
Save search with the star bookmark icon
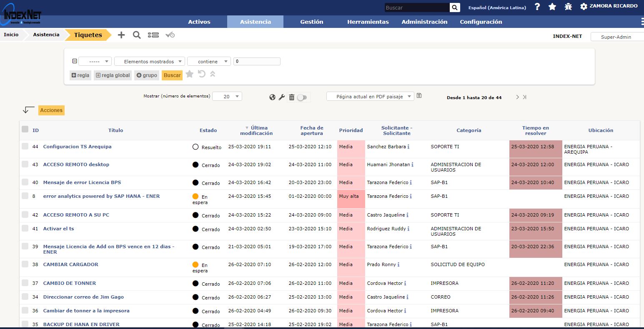tap(190, 74)
